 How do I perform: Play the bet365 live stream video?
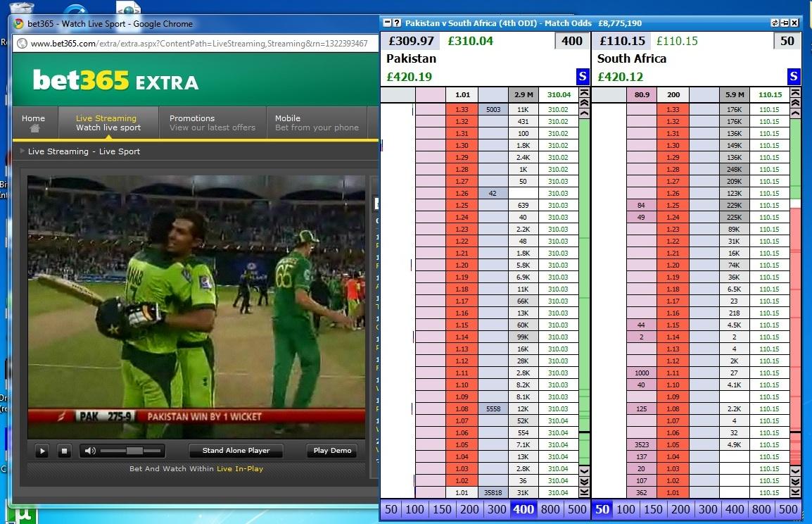[42, 451]
